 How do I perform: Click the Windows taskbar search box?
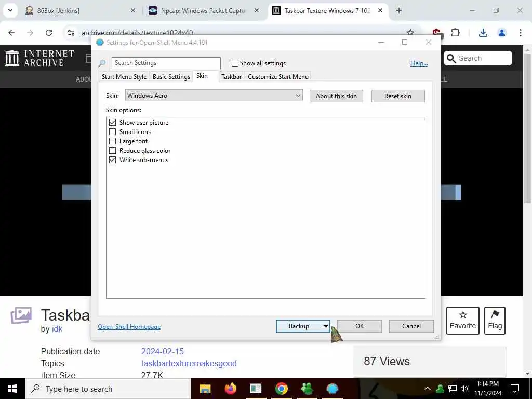click(108, 389)
